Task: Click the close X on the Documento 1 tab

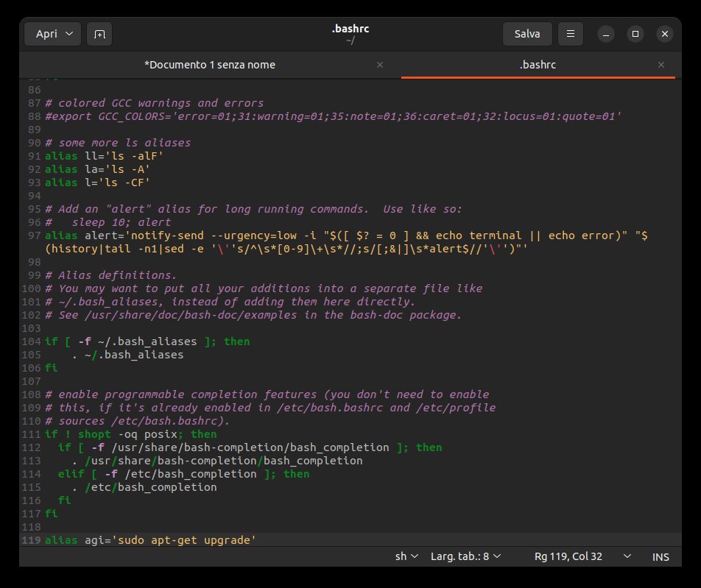Action: click(x=380, y=65)
